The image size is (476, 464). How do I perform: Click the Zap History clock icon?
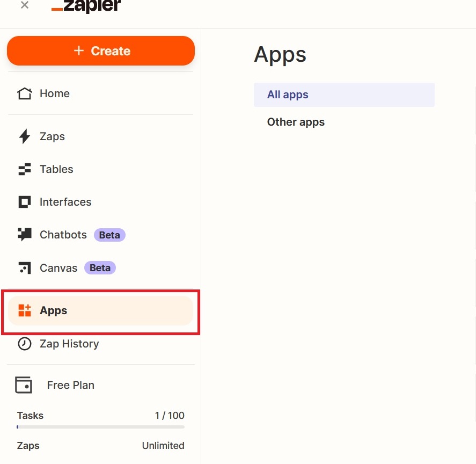25,344
